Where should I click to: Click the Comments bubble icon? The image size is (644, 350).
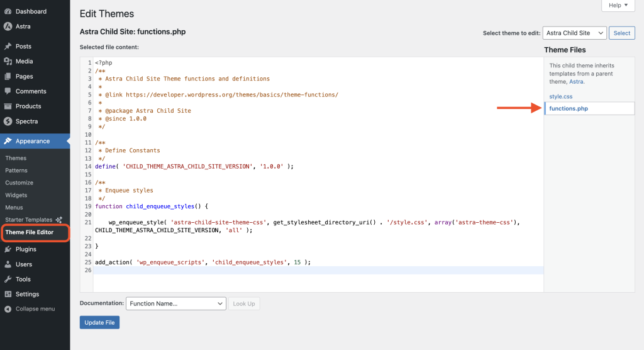[x=8, y=91]
